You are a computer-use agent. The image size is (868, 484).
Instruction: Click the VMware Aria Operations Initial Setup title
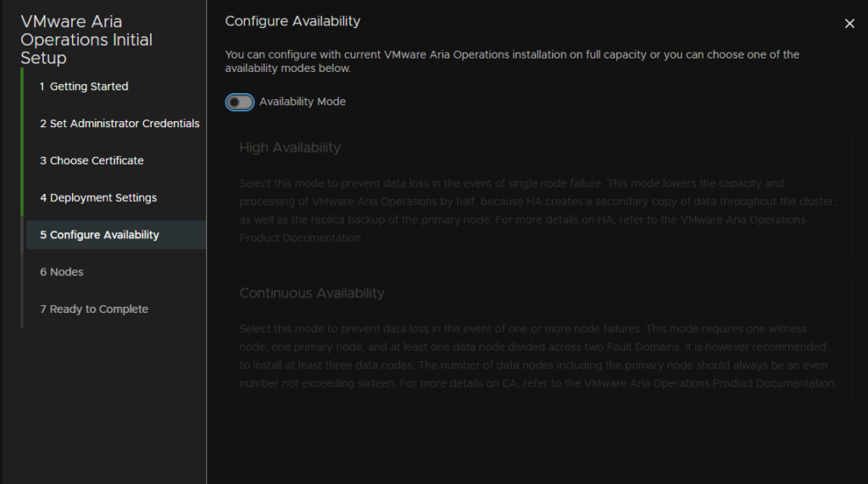(86, 39)
